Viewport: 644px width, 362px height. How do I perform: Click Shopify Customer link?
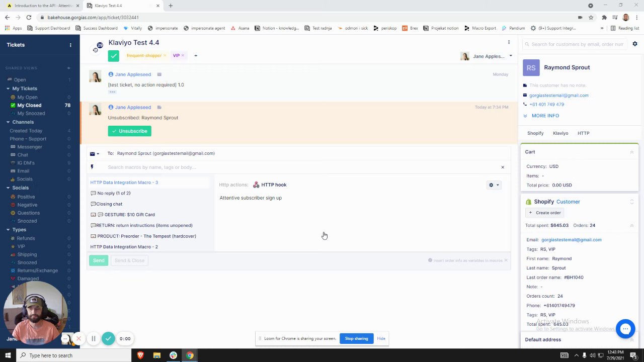coord(568,202)
